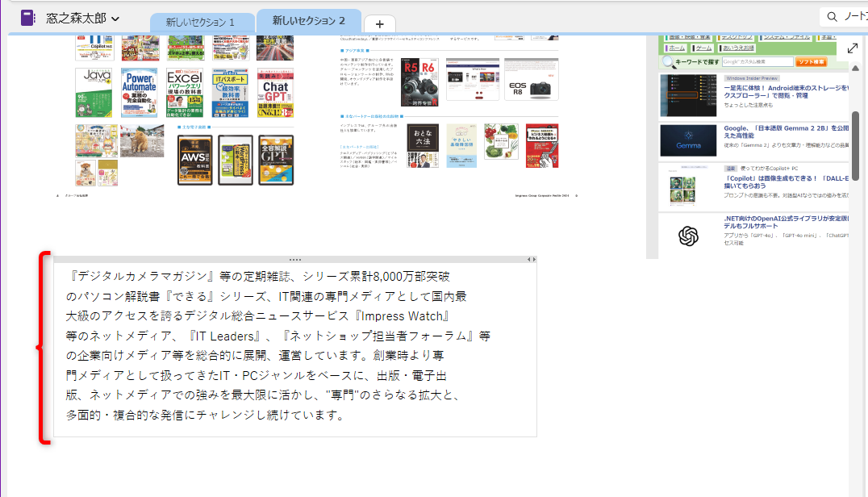
Task: Click text line containing『IT Leaders』
Action: [x=278, y=336]
